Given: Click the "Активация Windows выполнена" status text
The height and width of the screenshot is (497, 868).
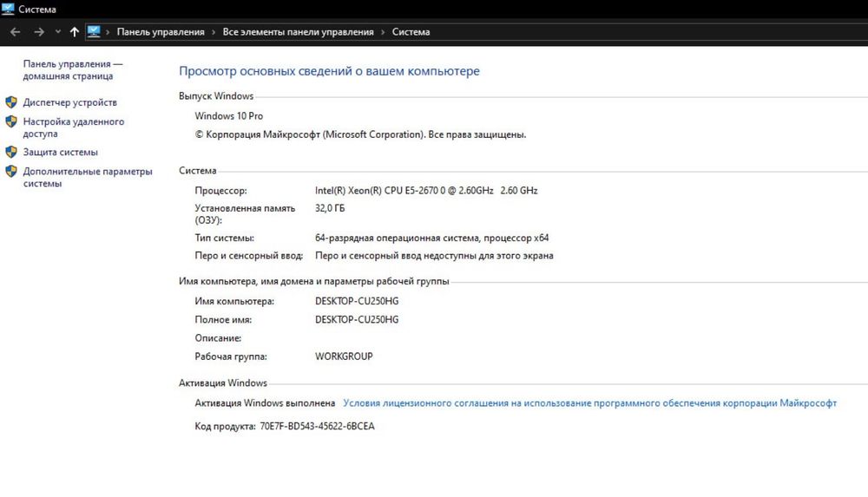Looking at the screenshot, I should [x=265, y=403].
